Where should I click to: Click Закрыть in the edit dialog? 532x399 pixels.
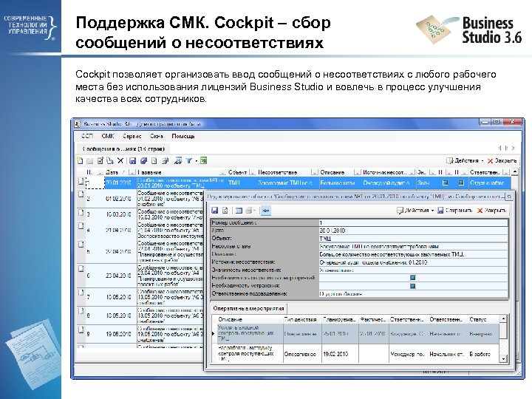tap(491, 211)
